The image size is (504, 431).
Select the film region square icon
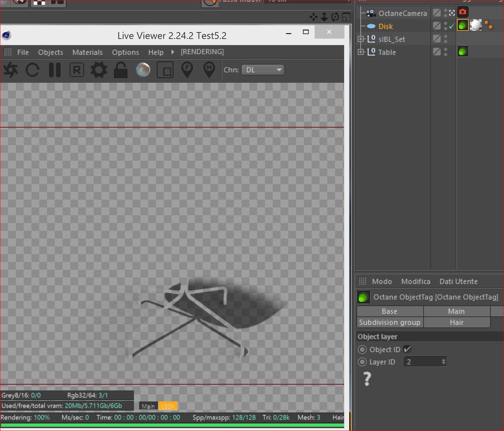pyautogui.click(x=165, y=70)
